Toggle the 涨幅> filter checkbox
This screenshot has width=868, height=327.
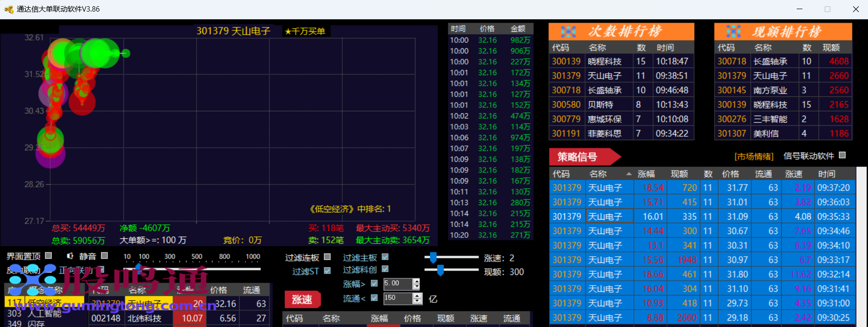(374, 284)
